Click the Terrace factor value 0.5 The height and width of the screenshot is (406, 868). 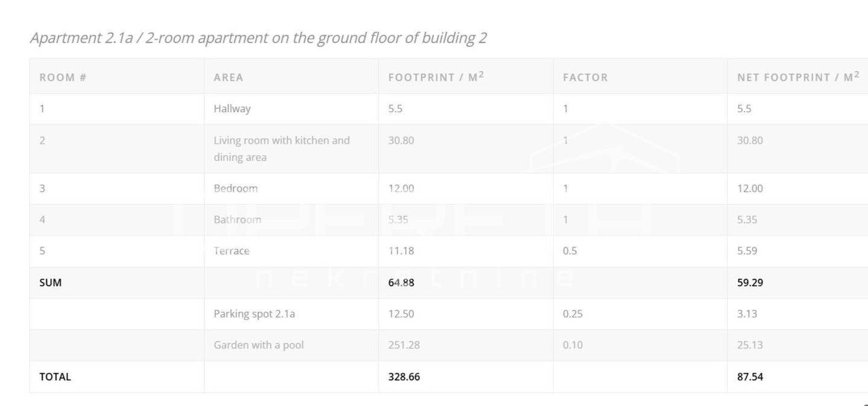click(570, 251)
